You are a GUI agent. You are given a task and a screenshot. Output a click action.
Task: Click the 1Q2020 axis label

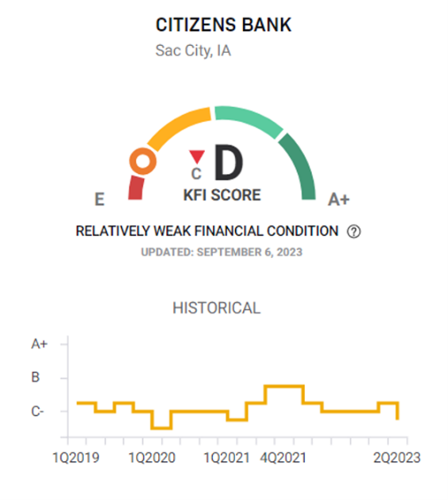pyautogui.click(x=152, y=458)
